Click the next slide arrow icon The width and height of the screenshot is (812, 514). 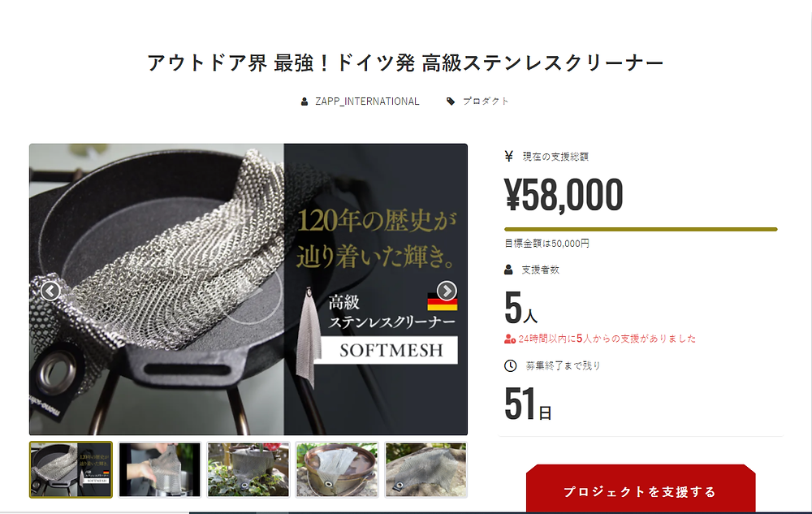click(x=447, y=291)
